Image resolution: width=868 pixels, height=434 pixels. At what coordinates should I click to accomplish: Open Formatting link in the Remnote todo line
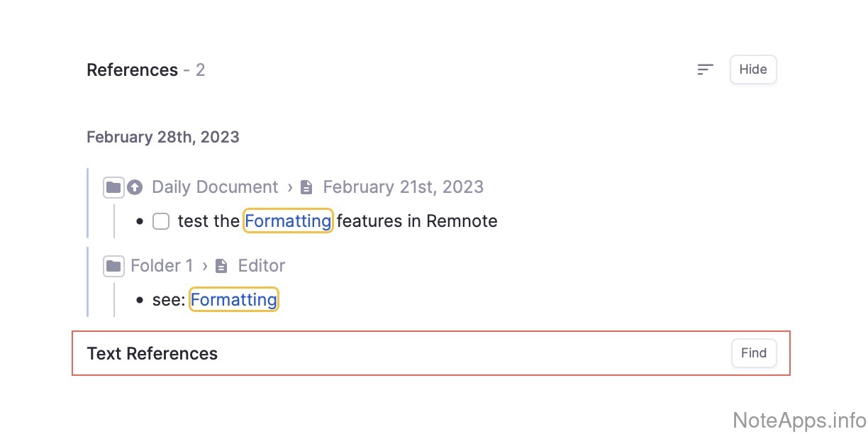pos(288,221)
